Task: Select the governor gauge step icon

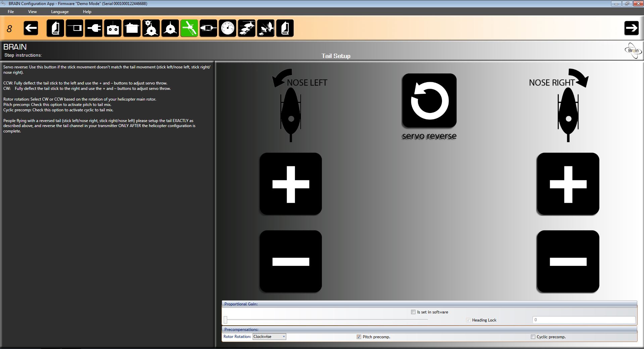Action: click(x=228, y=28)
